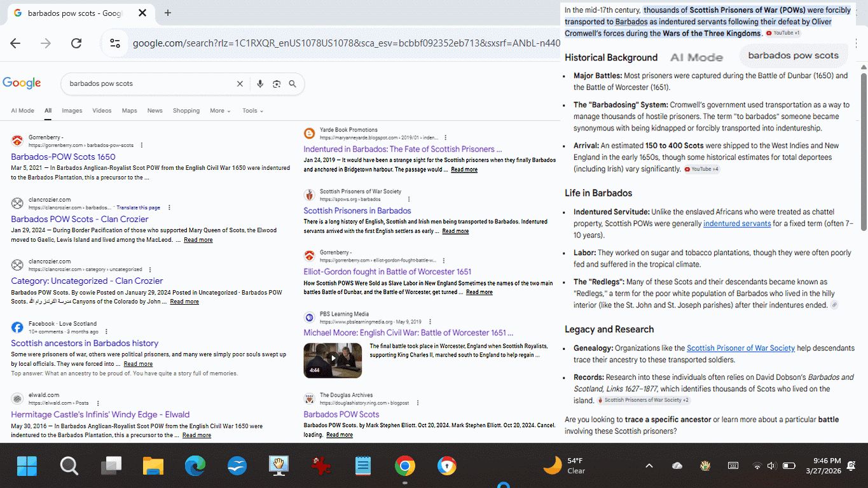Clear the search box with X icon
Viewport: 868px width, 488px height.
pos(240,84)
